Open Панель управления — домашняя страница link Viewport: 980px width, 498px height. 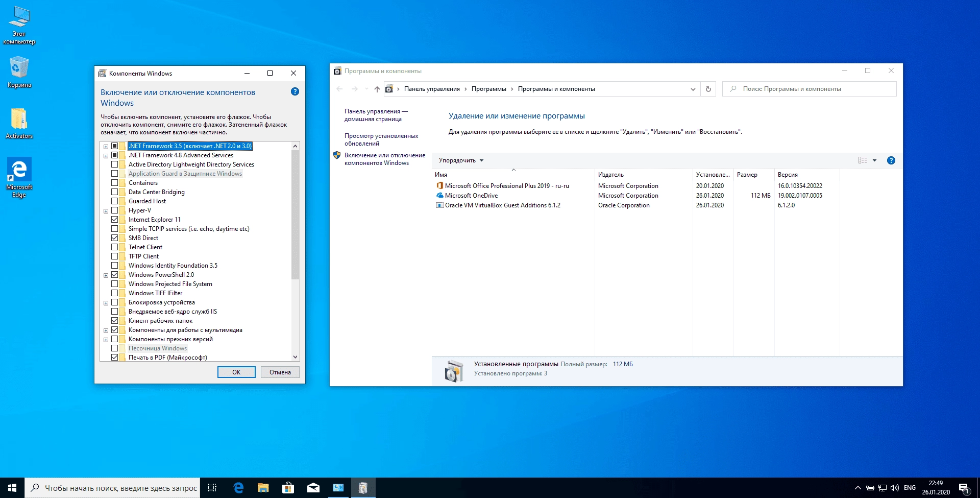click(376, 115)
